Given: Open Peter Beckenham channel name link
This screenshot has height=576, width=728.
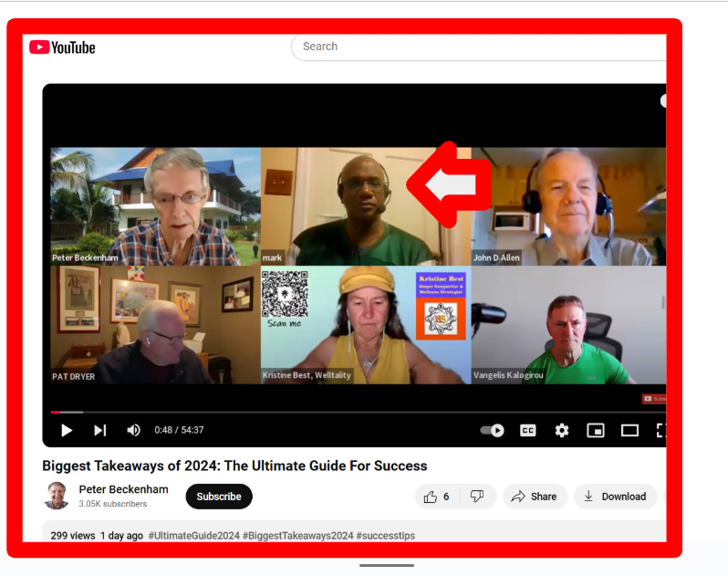Looking at the screenshot, I should (123, 489).
